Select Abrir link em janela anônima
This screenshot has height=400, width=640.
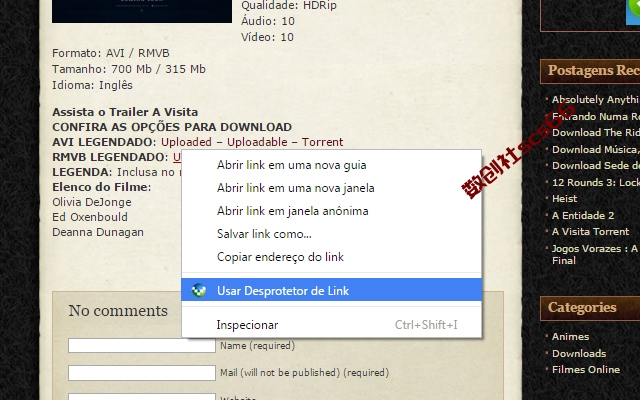(331, 211)
